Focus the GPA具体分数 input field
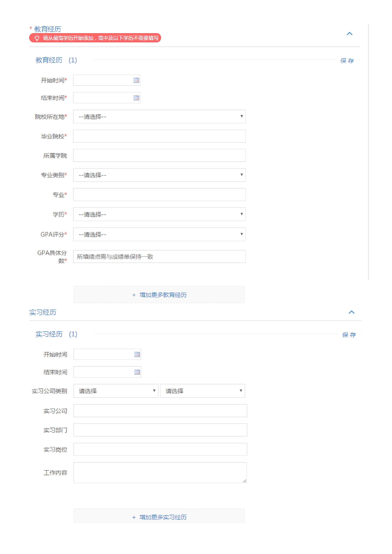Image resolution: width=392 pixels, height=554 pixels. [x=160, y=256]
